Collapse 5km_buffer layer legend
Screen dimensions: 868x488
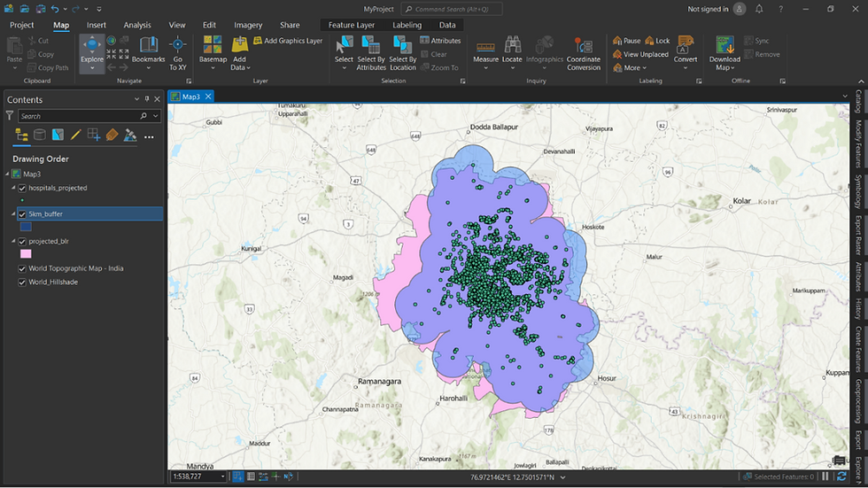[13, 214]
